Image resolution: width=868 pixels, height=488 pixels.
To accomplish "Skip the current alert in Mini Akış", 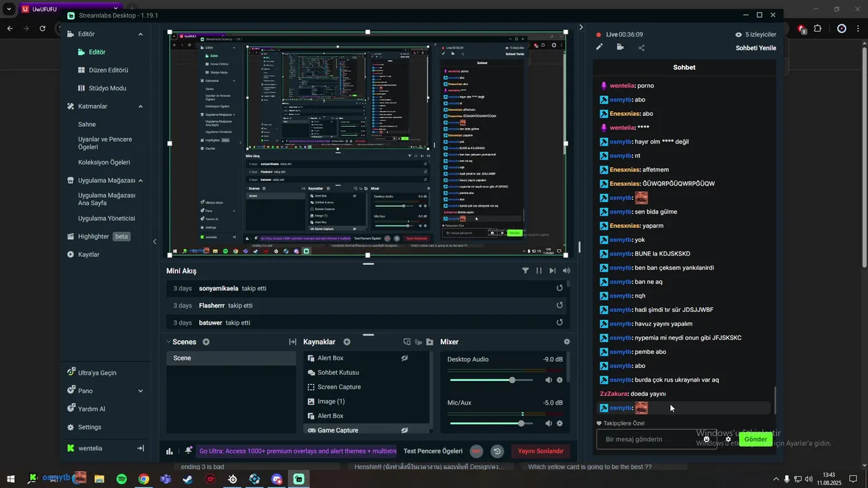I will (x=553, y=270).
